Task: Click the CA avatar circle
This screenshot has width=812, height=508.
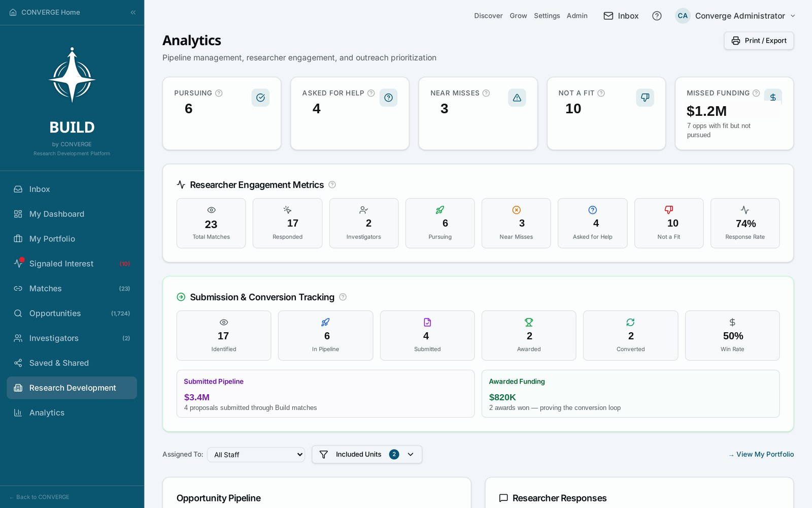Action: (683, 16)
